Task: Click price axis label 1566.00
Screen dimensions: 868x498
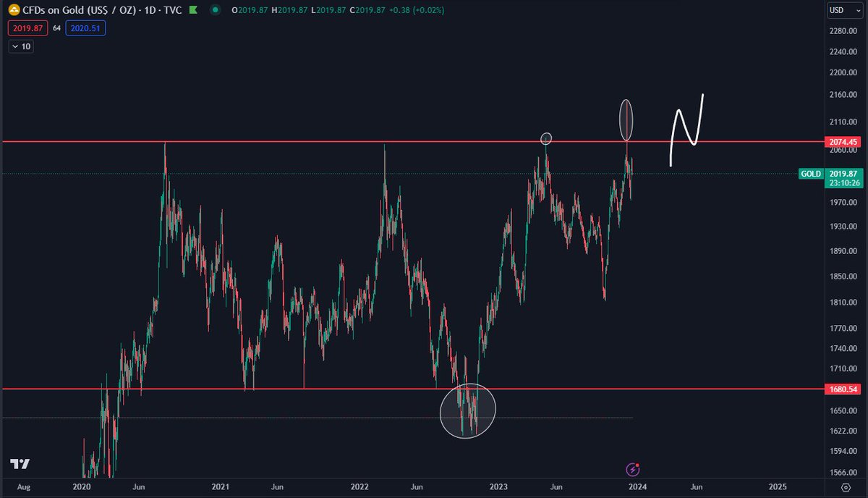Action: [x=843, y=471]
